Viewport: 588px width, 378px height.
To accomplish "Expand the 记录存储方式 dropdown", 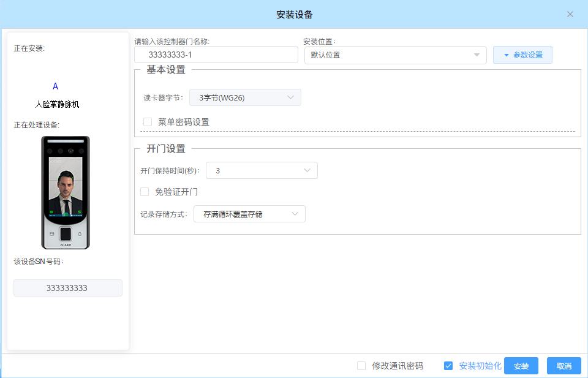I will click(x=249, y=214).
